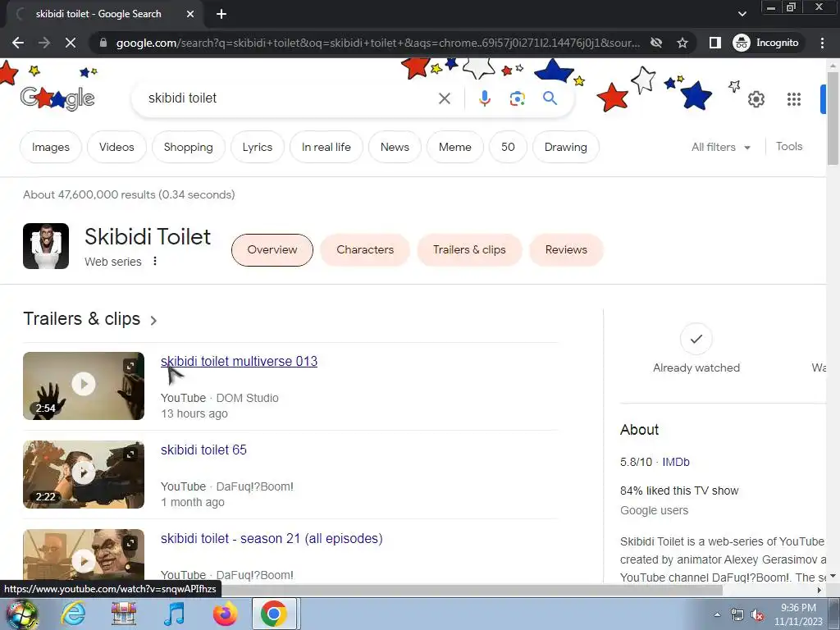Open the IMDb rating link
The height and width of the screenshot is (630, 840).
click(x=676, y=462)
